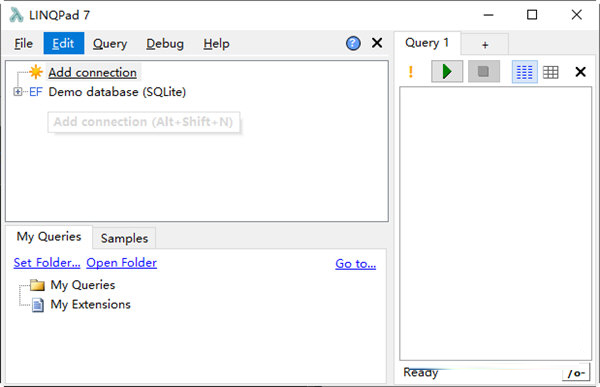Click the /o- button in status bar
The width and height of the screenshot is (600, 387).
[x=576, y=373]
